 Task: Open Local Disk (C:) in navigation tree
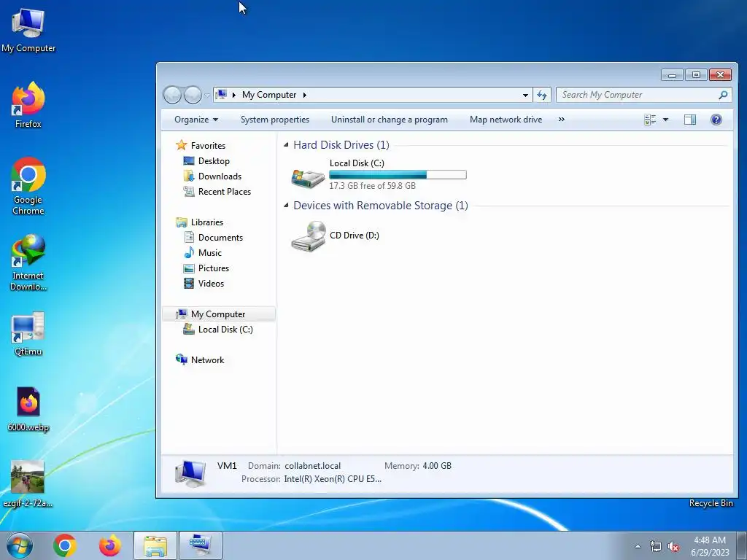pos(225,330)
